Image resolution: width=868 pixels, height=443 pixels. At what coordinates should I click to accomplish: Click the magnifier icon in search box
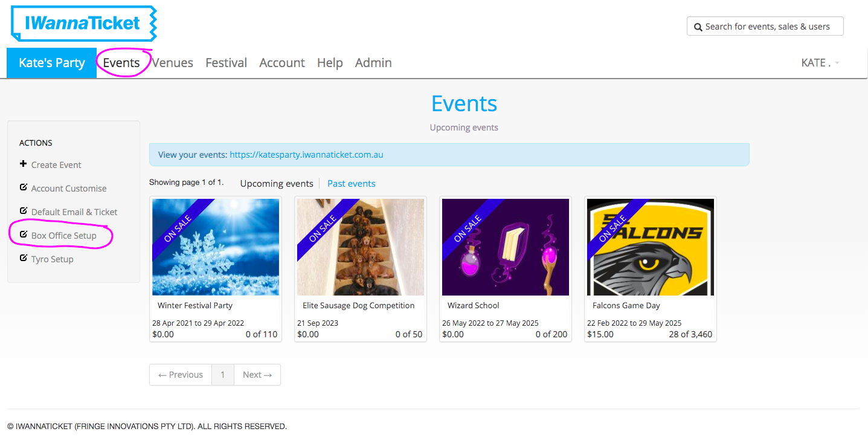coord(698,27)
